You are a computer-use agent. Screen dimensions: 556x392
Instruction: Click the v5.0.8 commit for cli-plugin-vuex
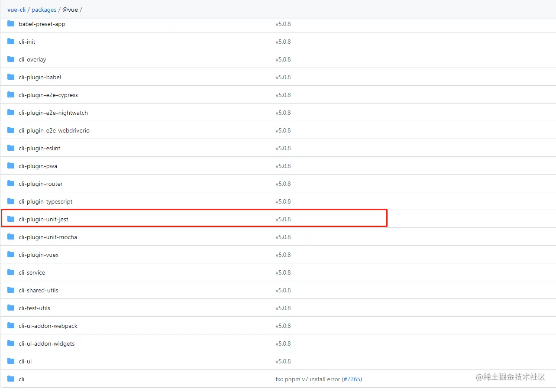[283, 255]
